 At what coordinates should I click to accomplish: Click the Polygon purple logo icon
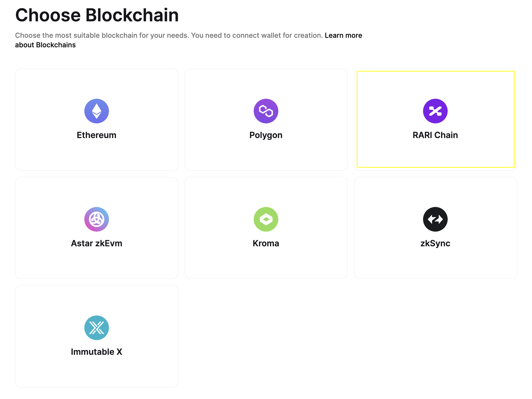tap(266, 111)
